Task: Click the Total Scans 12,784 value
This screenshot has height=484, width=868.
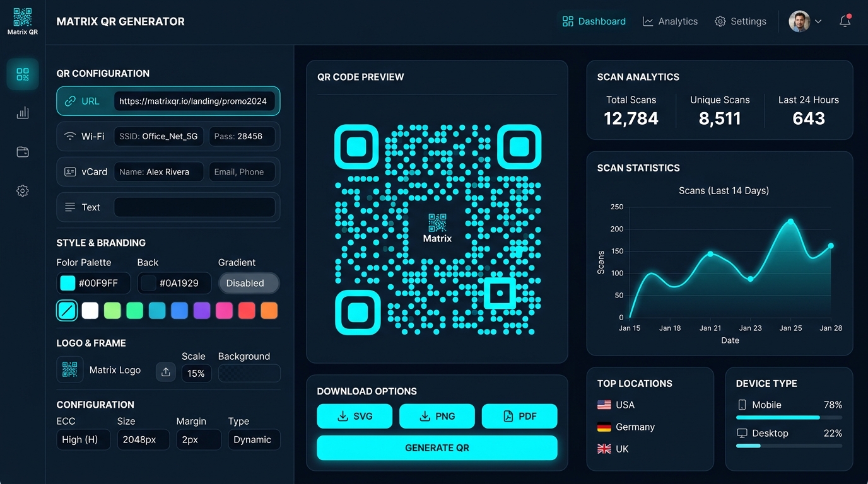Action: [x=631, y=118]
